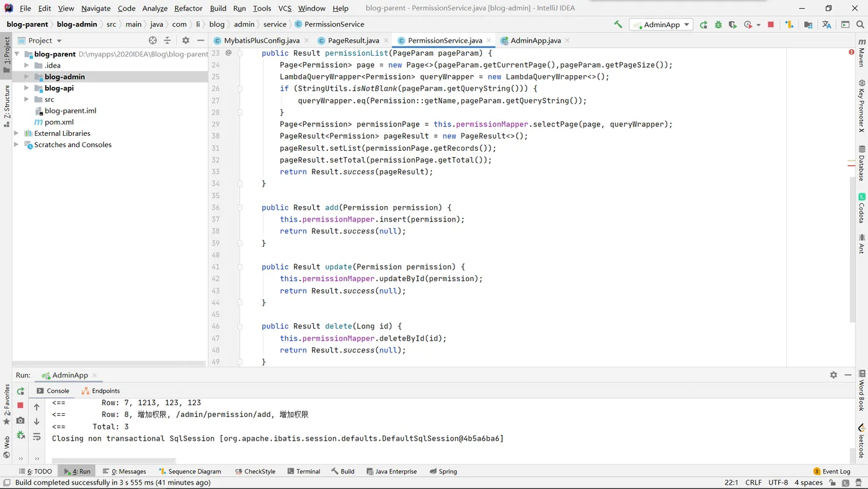The width and height of the screenshot is (868, 489).
Task: Select pom.xml in Project tree
Action: click(59, 122)
